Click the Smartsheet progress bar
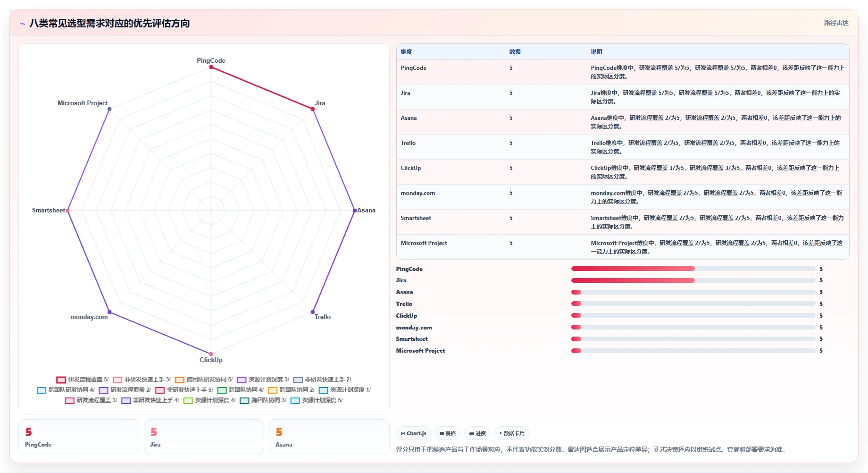 (693, 339)
